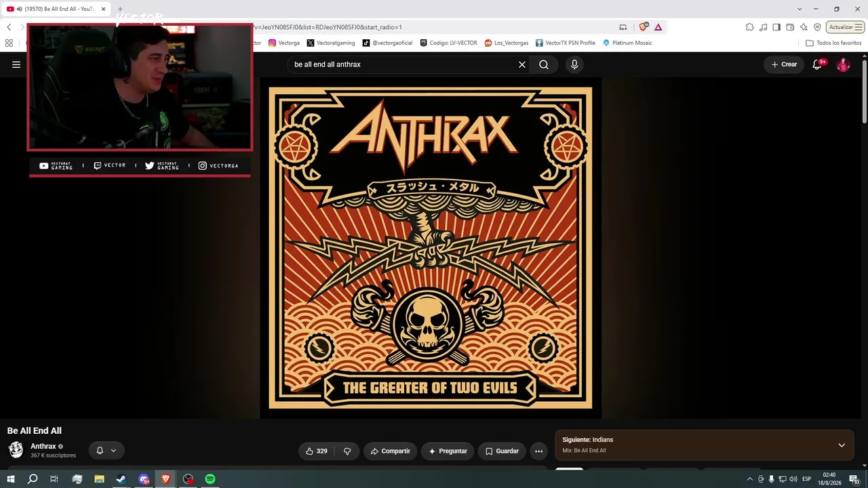Close the Be All End All browser tab
Image resolution: width=868 pixels, height=488 pixels.
tap(103, 9)
